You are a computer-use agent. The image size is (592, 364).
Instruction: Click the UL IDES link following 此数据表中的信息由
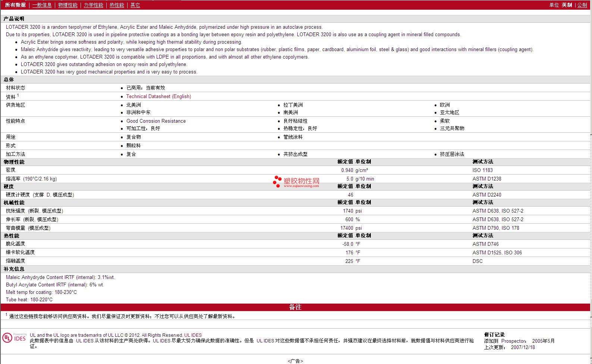pos(85,341)
